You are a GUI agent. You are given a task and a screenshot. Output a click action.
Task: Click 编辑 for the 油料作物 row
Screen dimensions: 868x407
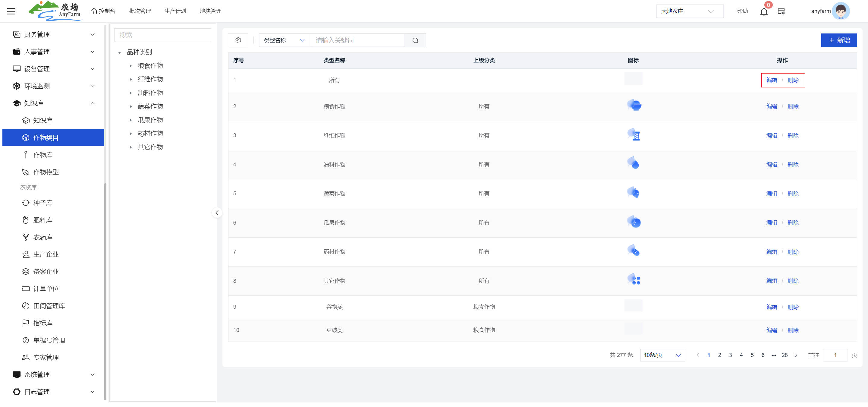coord(771,164)
